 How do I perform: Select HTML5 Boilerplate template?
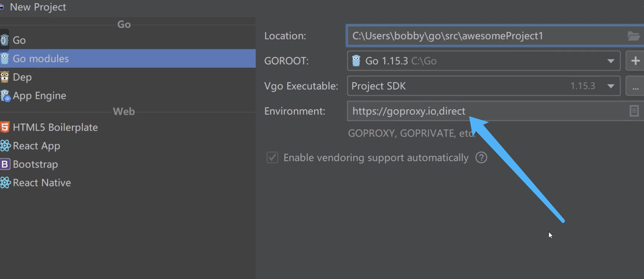(x=128, y=127)
